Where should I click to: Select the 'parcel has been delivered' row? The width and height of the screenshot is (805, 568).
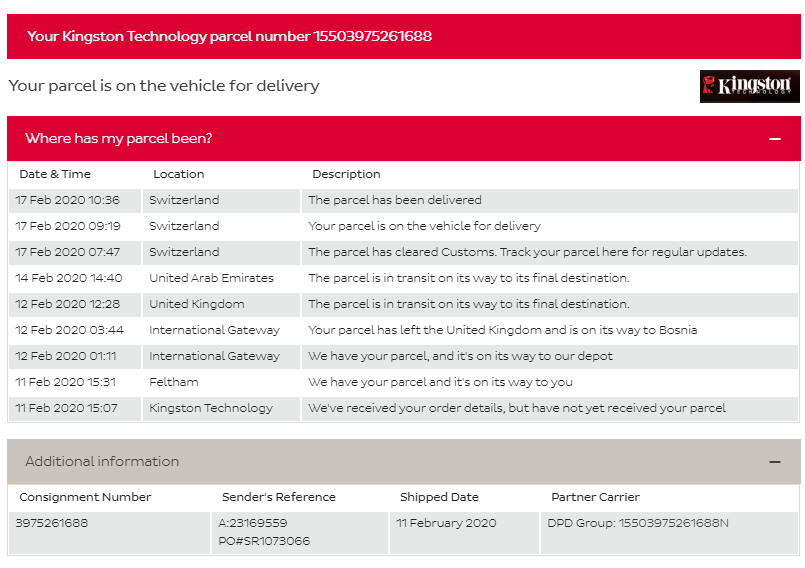(404, 200)
